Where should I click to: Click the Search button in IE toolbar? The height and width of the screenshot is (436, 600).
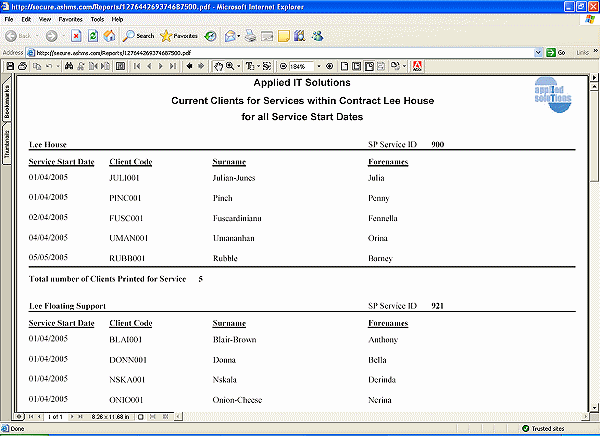[138, 36]
